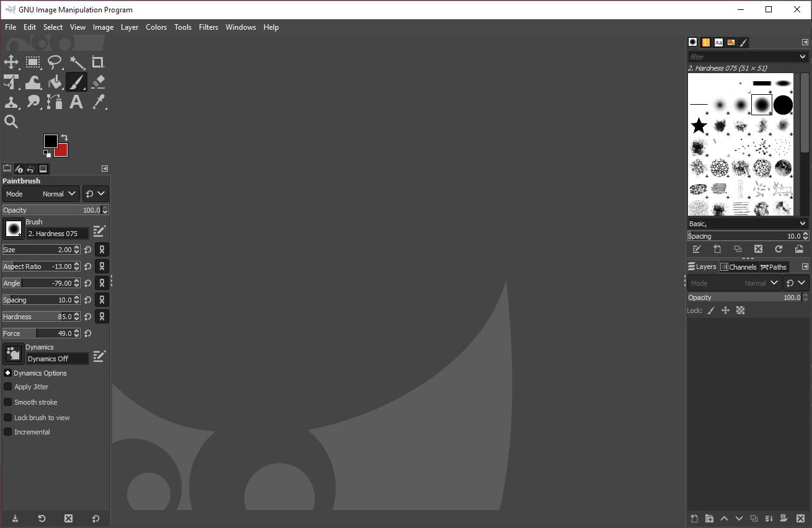Select the Unified Transform tool
The height and width of the screenshot is (528, 812).
[11, 82]
